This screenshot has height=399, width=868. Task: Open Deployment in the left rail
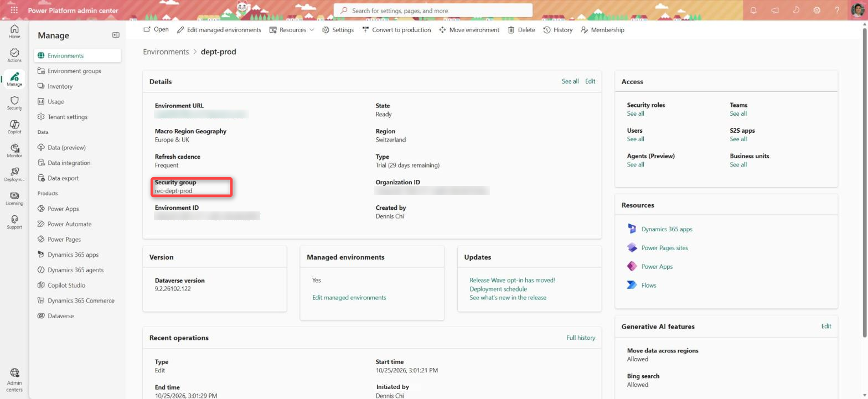tap(14, 174)
